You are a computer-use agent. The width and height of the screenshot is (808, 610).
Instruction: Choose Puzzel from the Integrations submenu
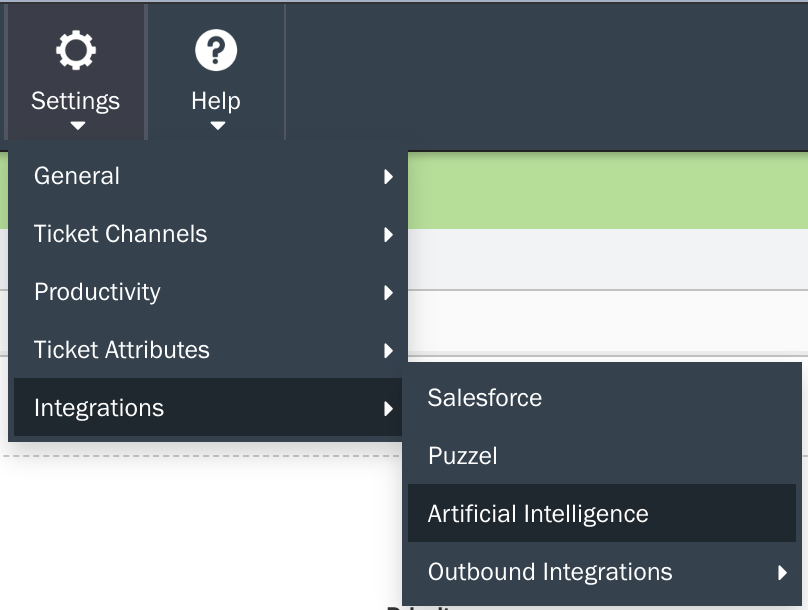[463, 456]
